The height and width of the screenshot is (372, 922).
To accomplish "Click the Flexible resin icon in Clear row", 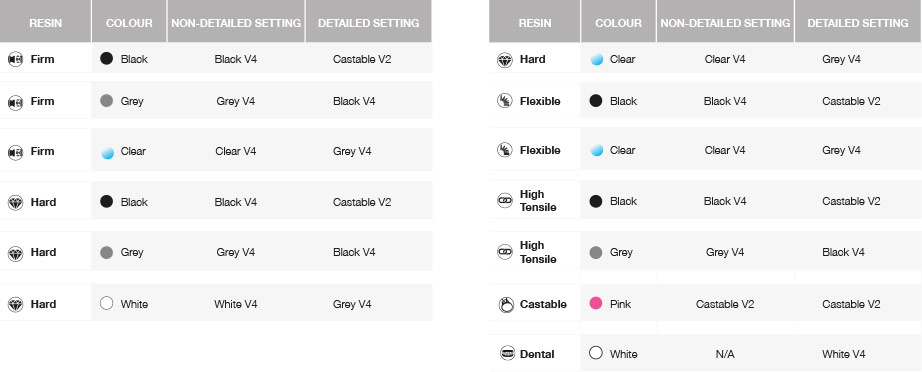I will point(505,150).
